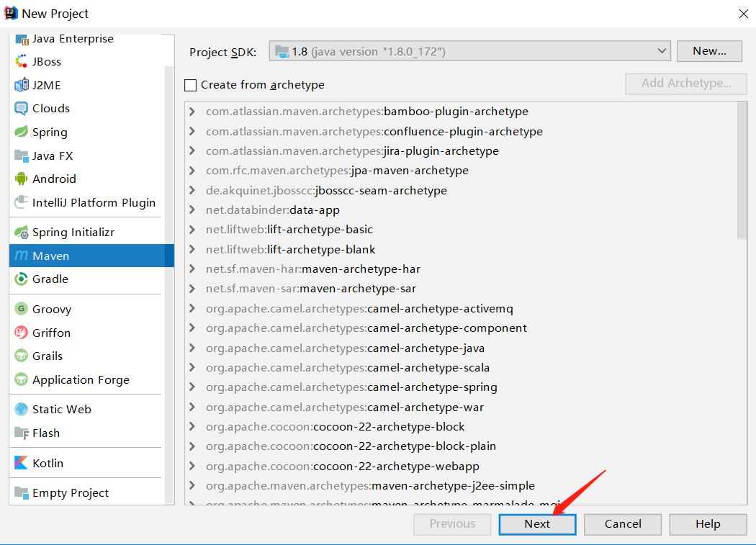Select Empty Project entry
Image resolution: width=756 pixels, height=545 pixels.
71,493
